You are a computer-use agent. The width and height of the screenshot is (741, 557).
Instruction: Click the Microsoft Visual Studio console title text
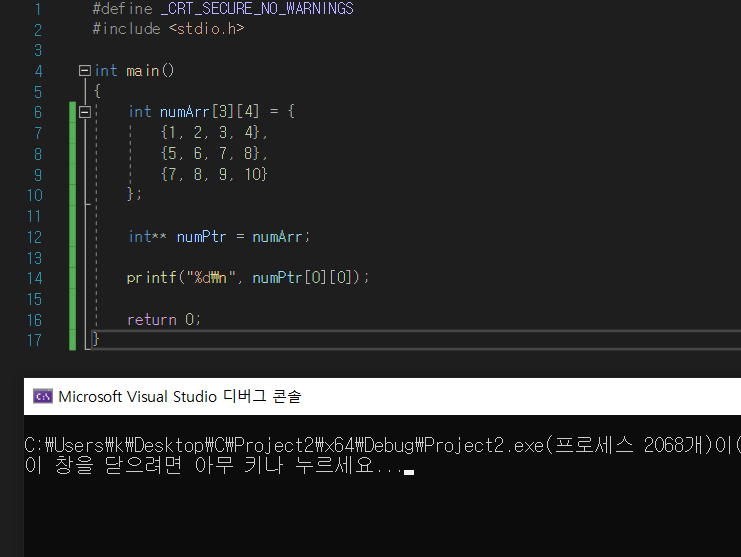[180, 396]
